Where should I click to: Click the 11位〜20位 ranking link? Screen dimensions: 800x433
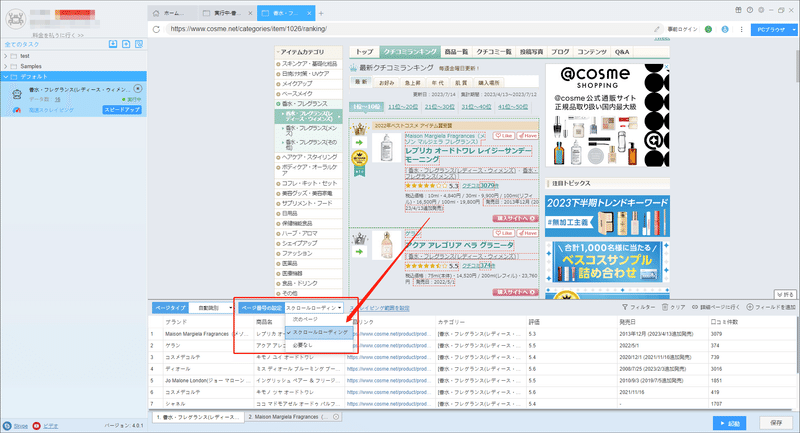pos(403,107)
